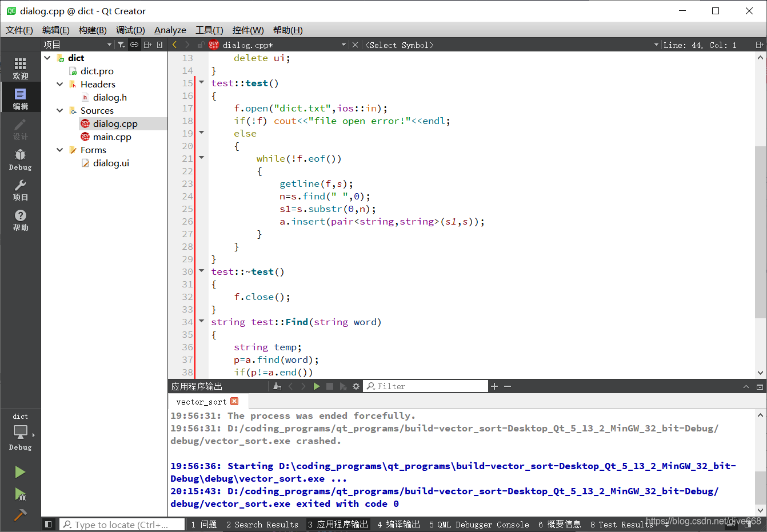Screen dimensions: 767x532
Task: Fold the test::Find function
Action: (201, 321)
